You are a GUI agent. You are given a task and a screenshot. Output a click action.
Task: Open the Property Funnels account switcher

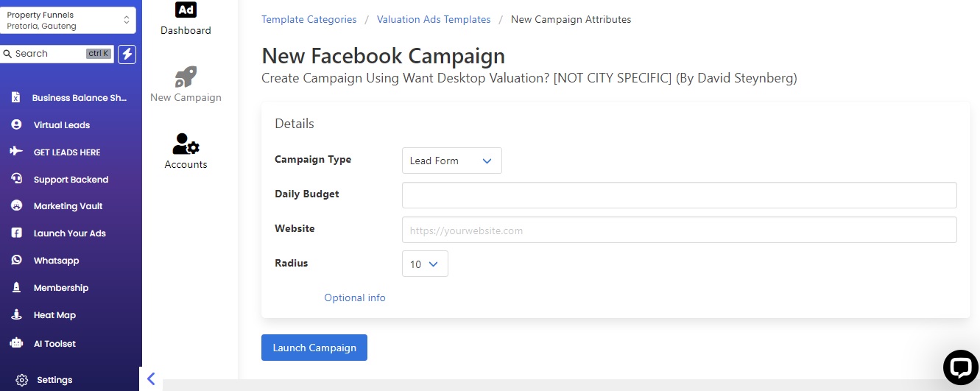pyautogui.click(x=68, y=20)
